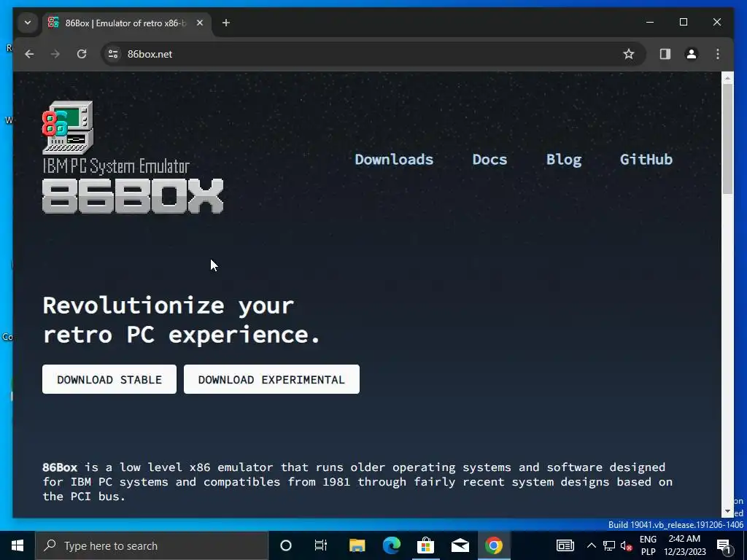Open the Chrome three-dot menu

[718, 54]
